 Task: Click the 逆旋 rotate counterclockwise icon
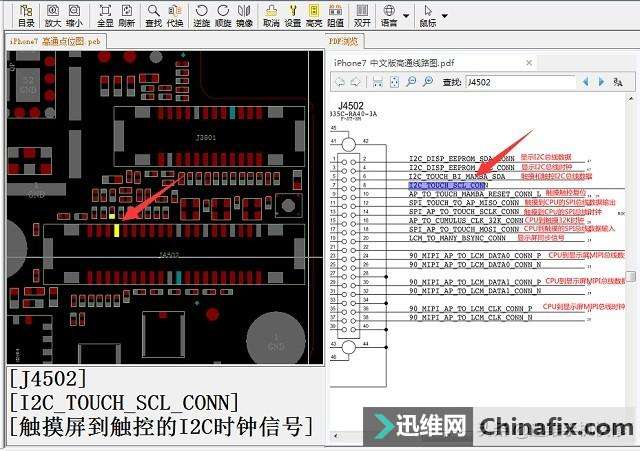[x=202, y=16]
